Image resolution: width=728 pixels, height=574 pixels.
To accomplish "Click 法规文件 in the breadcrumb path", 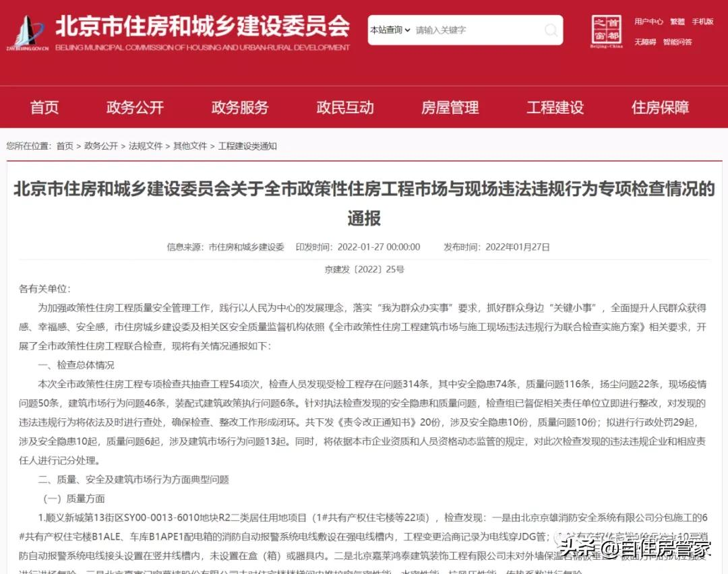I will point(146,146).
